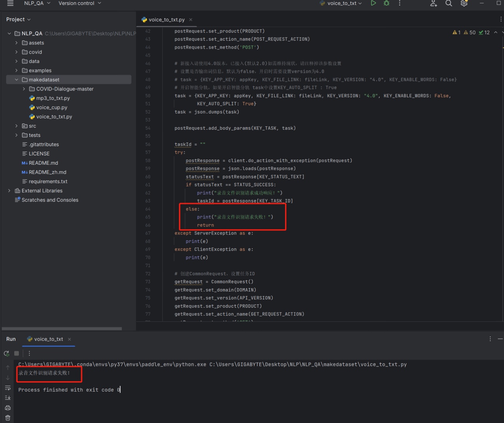Run voice_to_txt with the green play icon

click(373, 3)
